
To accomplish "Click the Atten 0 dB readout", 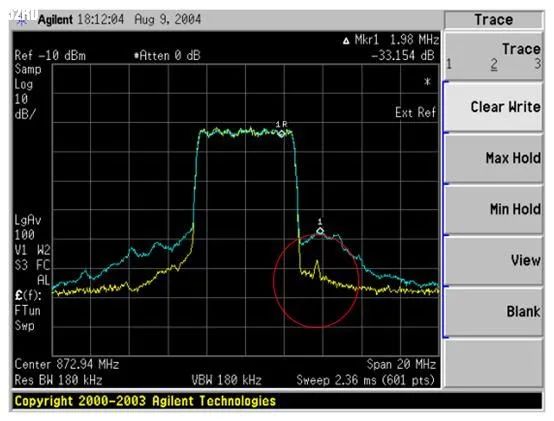I will [x=167, y=55].
